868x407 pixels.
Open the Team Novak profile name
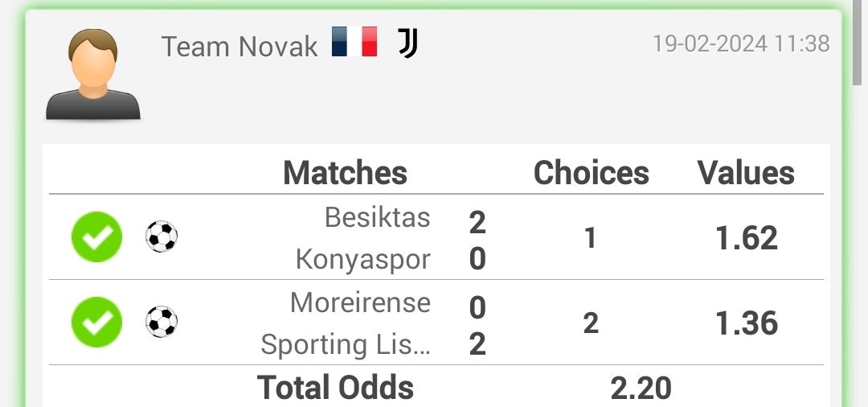point(240,47)
